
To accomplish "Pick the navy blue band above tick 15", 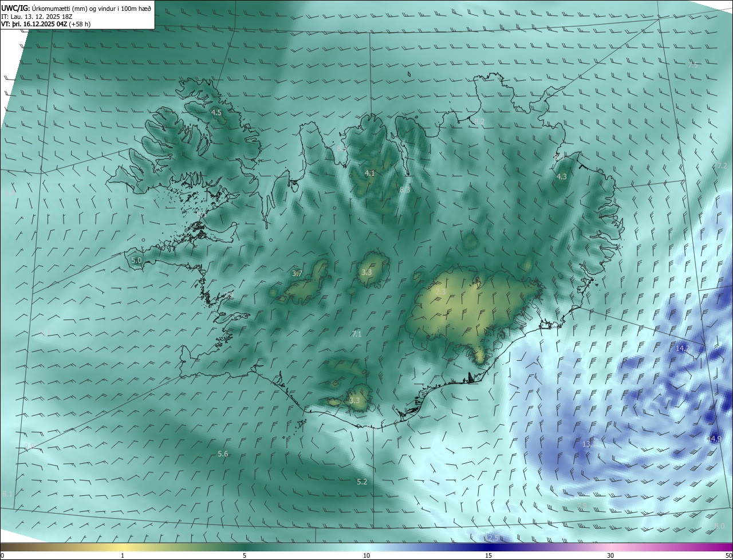I will click(488, 547).
